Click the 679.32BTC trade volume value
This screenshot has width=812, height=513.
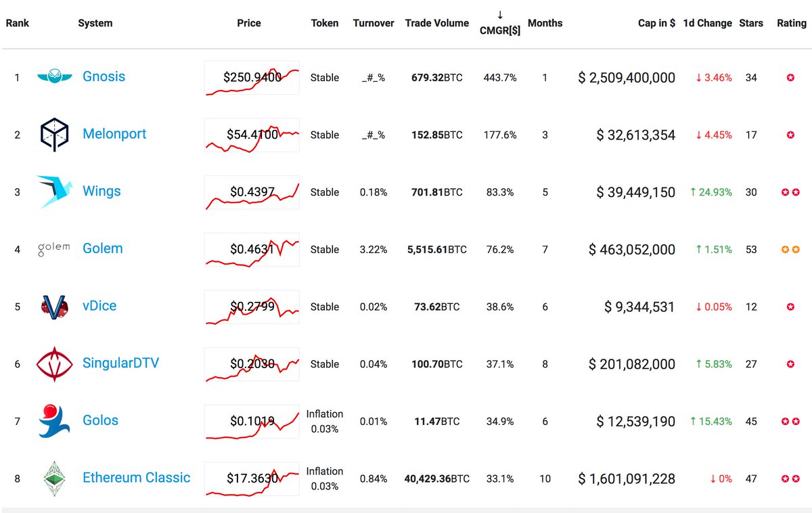click(437, 78)
